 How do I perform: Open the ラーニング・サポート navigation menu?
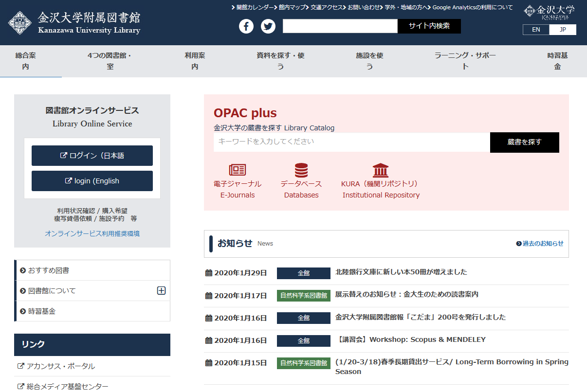pos(465,61)
